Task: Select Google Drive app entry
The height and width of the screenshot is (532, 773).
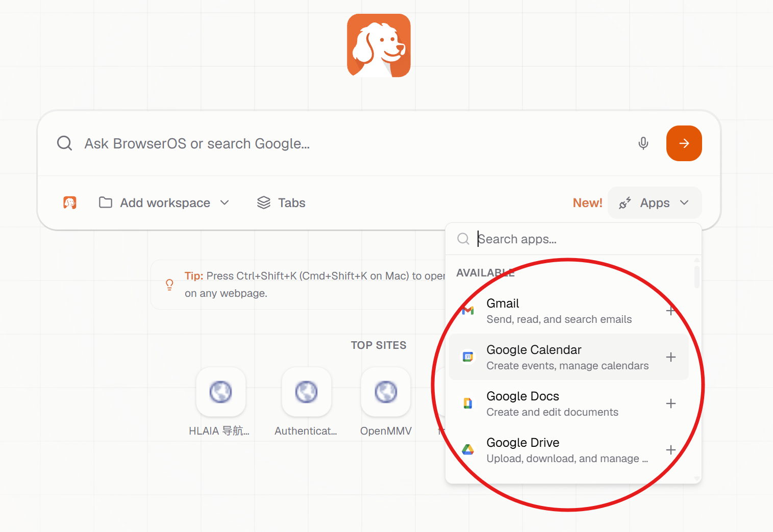Action: click(568, 450)
